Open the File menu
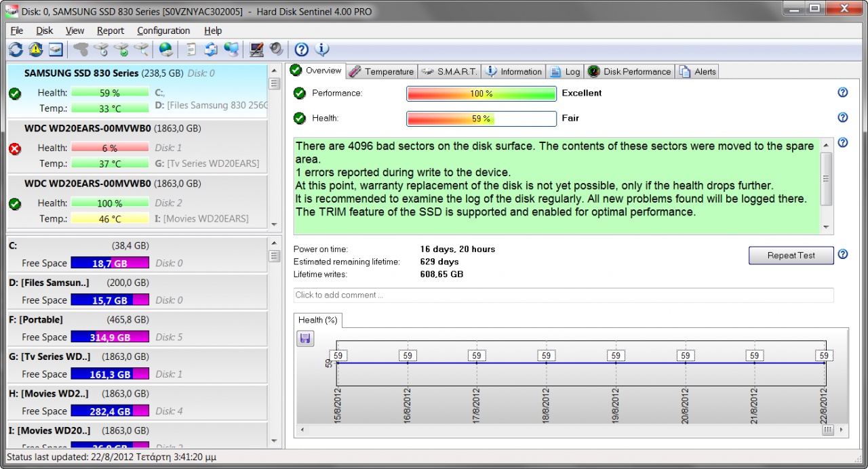This screenshot has width=868, height=469. [17, 30]
